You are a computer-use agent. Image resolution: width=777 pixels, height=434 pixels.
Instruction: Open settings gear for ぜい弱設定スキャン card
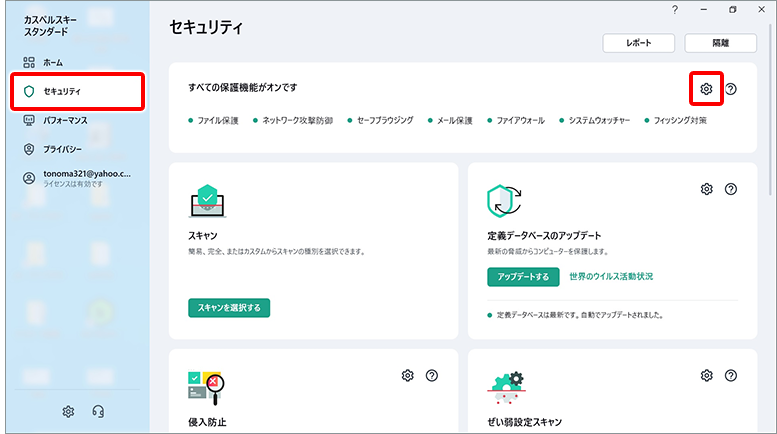706,376
